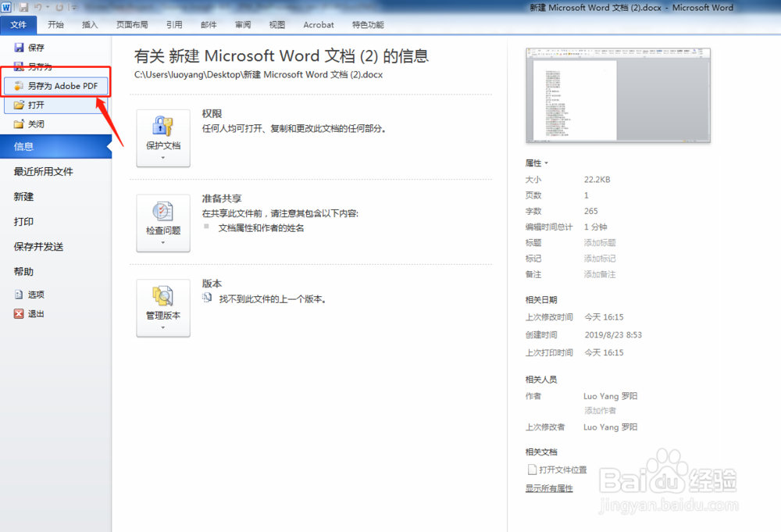This screenshot has height=532, width=781.
Task: Click the Word logo in title bar
Action: [x=6, y=8]
